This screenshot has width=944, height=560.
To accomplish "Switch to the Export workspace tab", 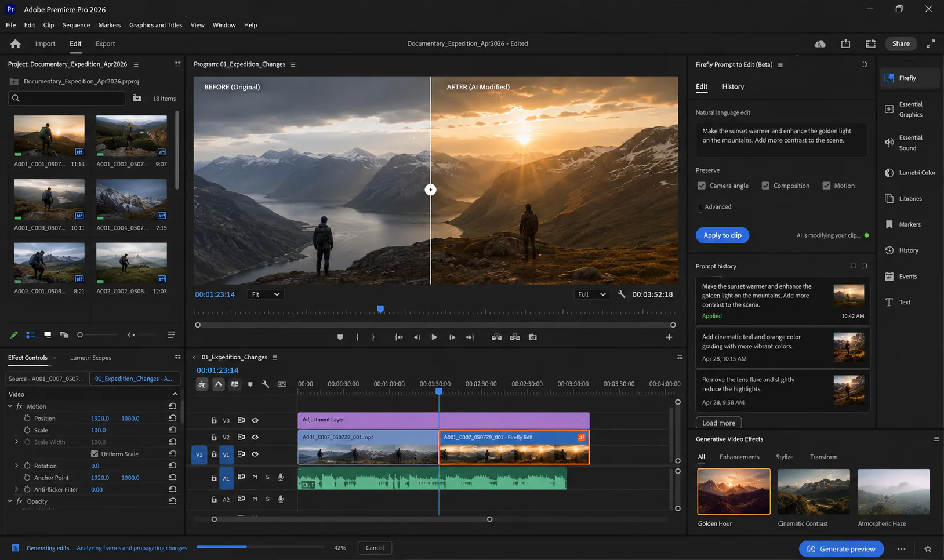I will (x=105, y=43).
